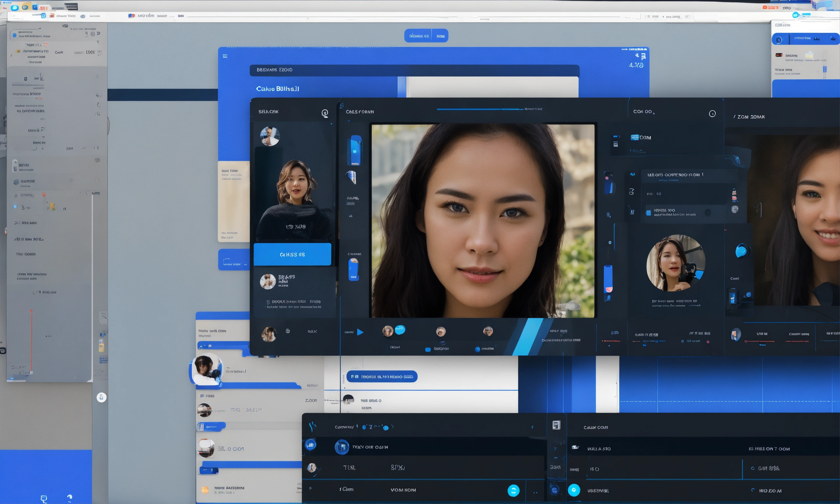Click the cyan round button in the VOM HOM row

tap(514, 491)
